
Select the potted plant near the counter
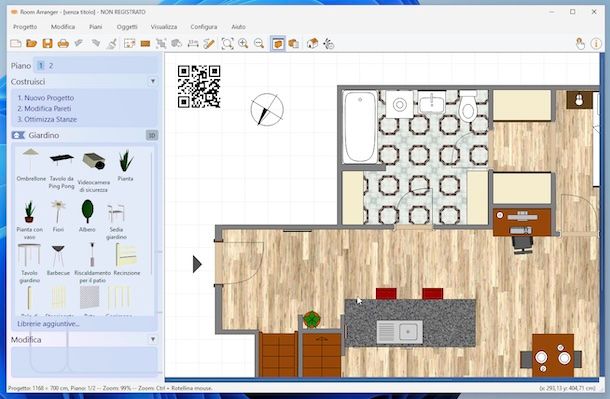tap(312, 319)
